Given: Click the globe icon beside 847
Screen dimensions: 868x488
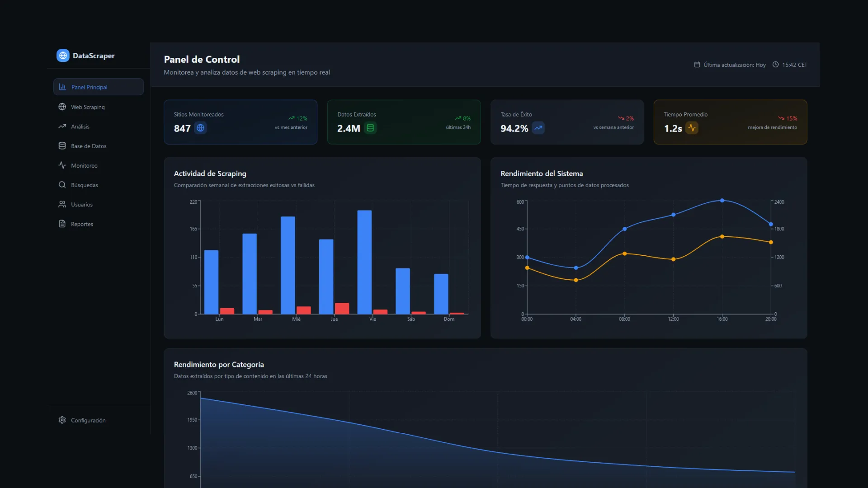Looking at the screenshot, I should click(200, 128).
